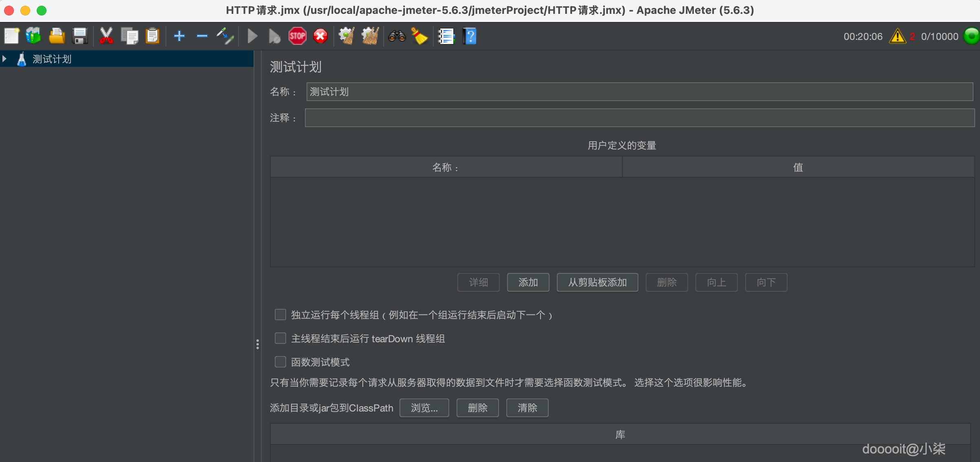Expand the 测试计划 tree node
This screenshot has width=980, height=462.
4,59
